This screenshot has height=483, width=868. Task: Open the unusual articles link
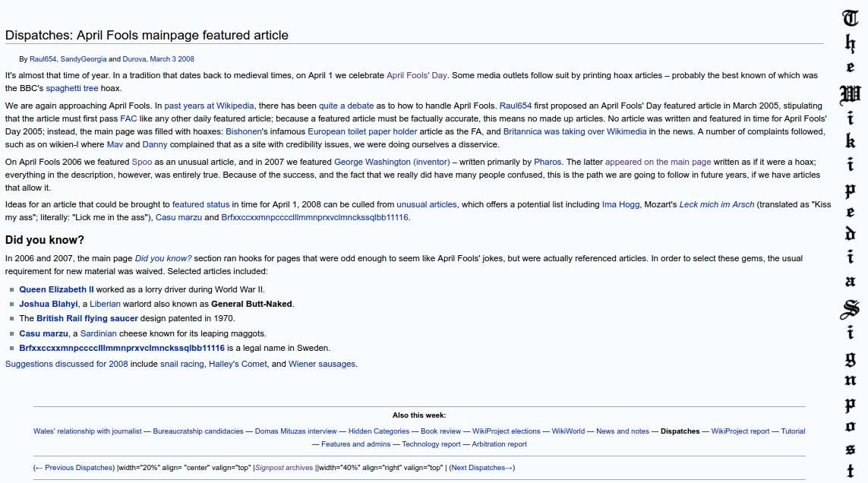426,204
